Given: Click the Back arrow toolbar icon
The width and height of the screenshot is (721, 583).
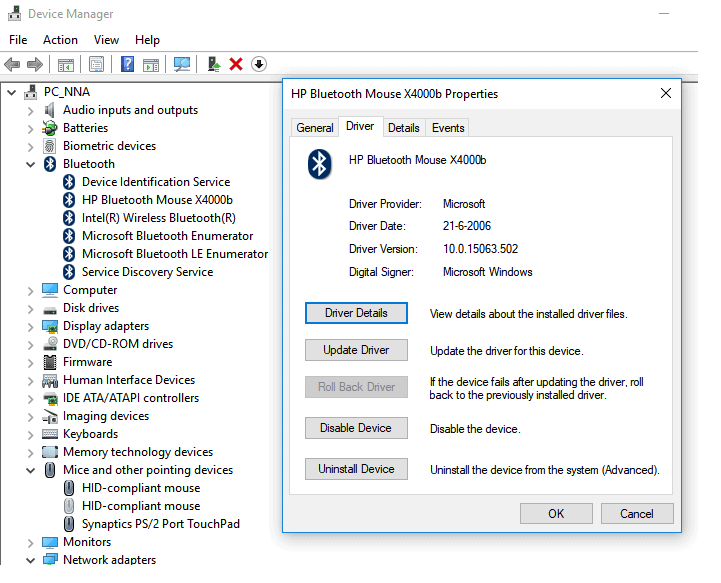Looking at the screenshot, I should (12, 64).
